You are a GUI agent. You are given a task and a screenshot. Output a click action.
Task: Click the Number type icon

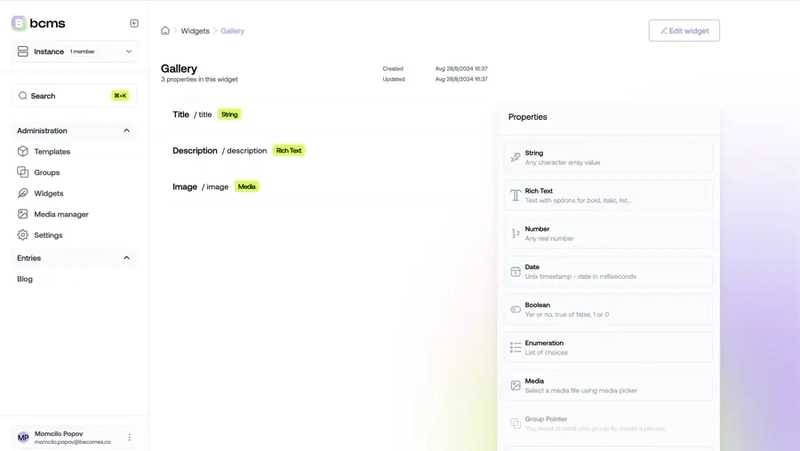[515, 233]
